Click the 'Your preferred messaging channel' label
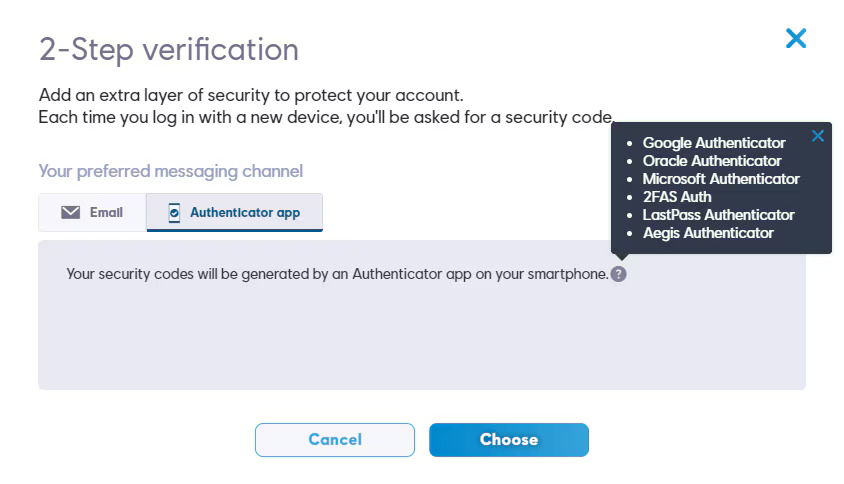The height and width of the screenshot is (484, 844). tap(170, 171)
